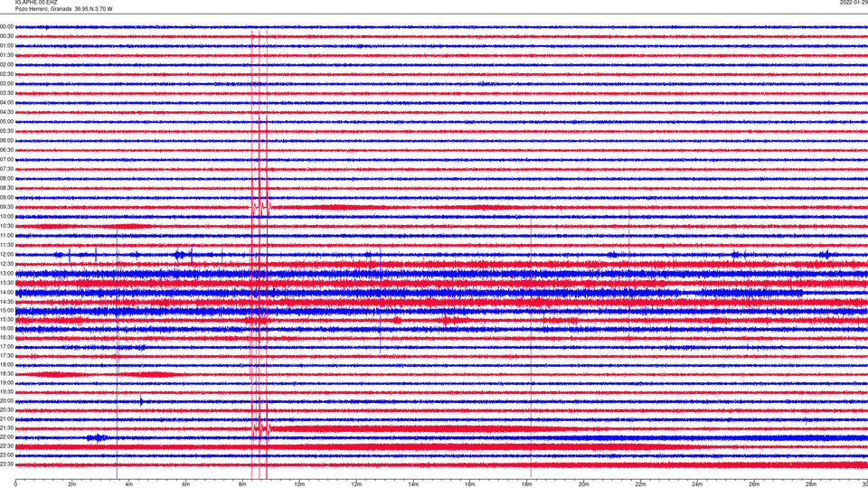This screenshot has width=868, height=488.
Task: Click the 17:30 time label
Action: click(7, 356)
